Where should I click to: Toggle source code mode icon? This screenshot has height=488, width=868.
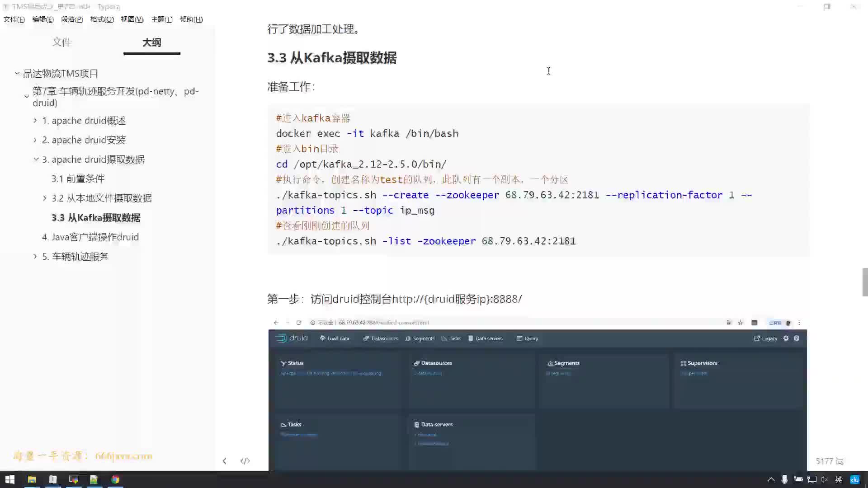[245, 461]
